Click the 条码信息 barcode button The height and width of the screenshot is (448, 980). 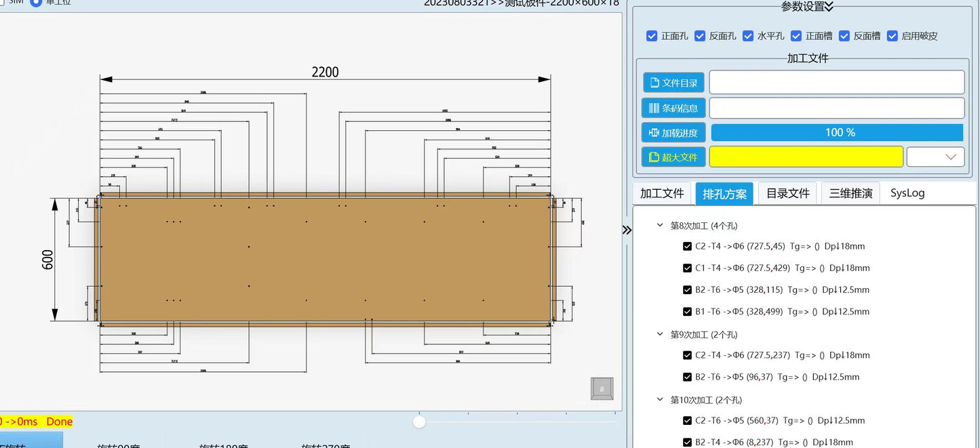click(x=673, y=108)
